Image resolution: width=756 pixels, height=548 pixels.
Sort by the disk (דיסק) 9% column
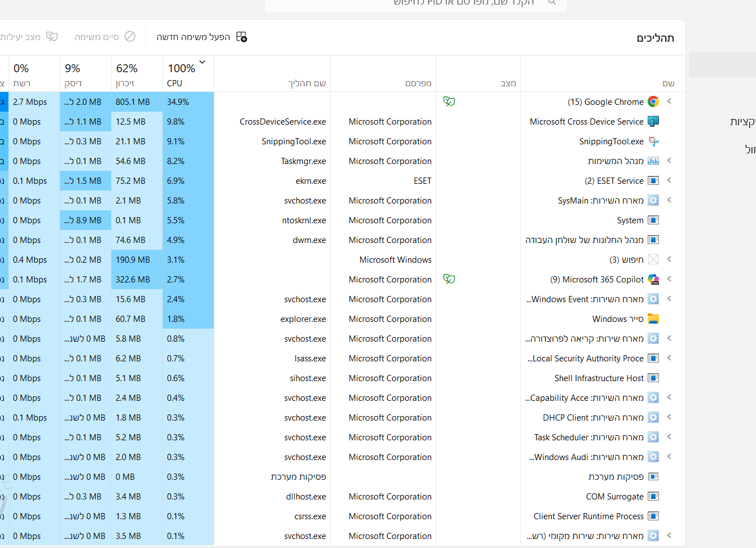pyautogui.click(x=86, y=74)
